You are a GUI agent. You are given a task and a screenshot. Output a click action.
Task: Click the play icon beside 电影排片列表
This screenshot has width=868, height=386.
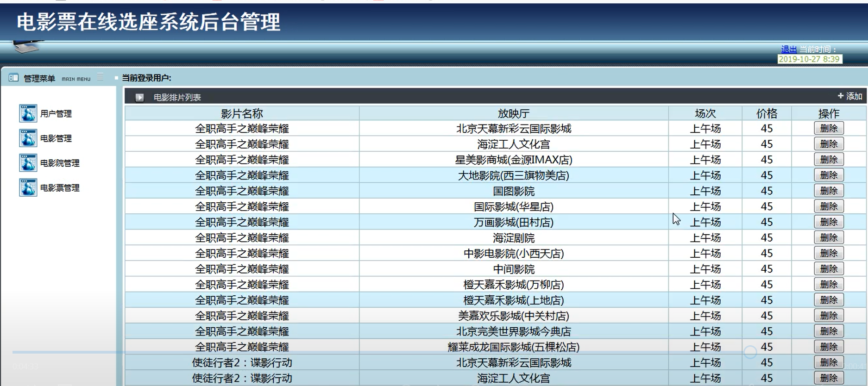pyautogui.click(x=139, y=97)
